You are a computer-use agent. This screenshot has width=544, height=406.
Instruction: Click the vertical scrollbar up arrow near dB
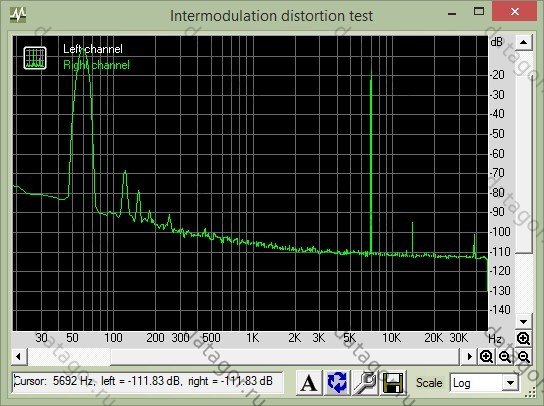click(524, 43)
